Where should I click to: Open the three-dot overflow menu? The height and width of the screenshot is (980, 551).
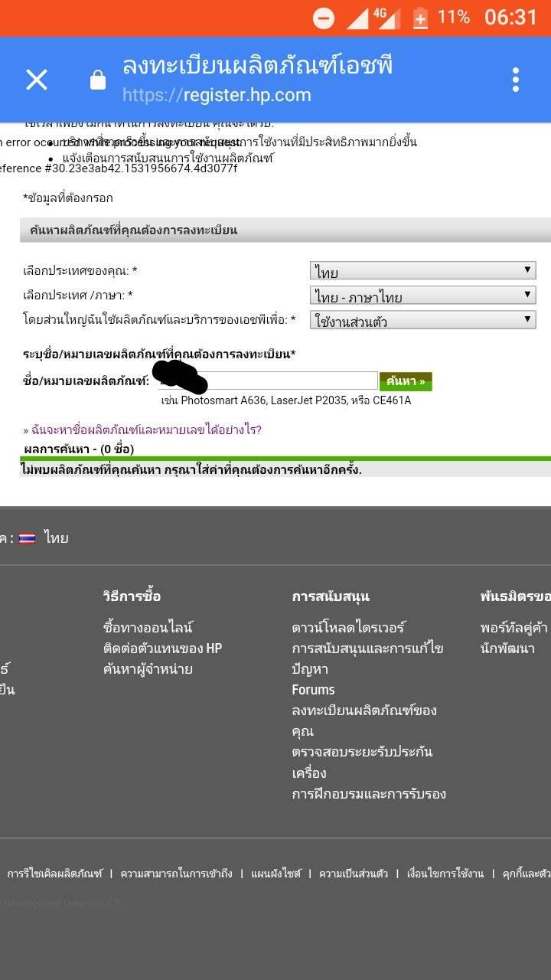[516, 80]
